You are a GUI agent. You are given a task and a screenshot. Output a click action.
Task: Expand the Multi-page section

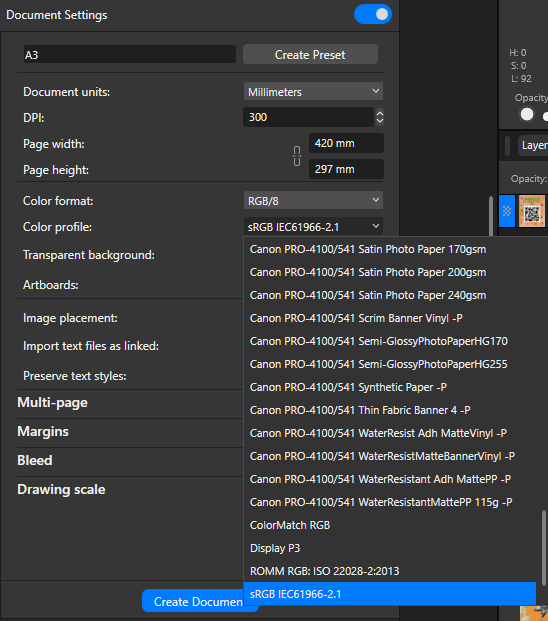coord(52,402)
